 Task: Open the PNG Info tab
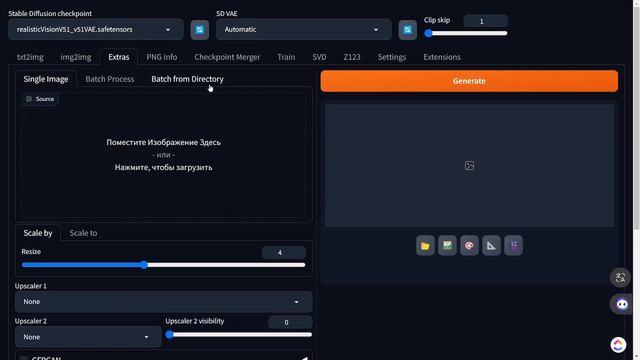(162, 57)
